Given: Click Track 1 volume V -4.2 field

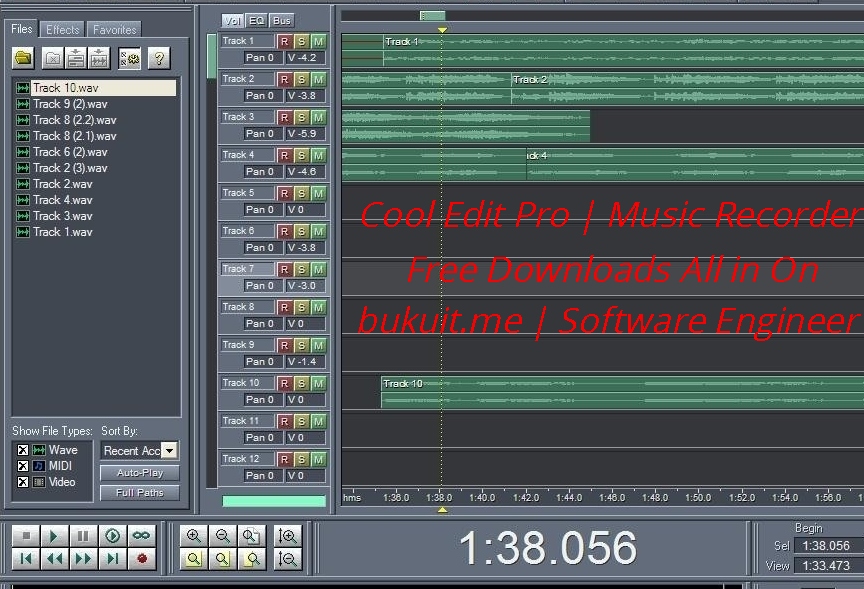Looking at the screenshot, I should pyautogui.click(x=306, y=58).
